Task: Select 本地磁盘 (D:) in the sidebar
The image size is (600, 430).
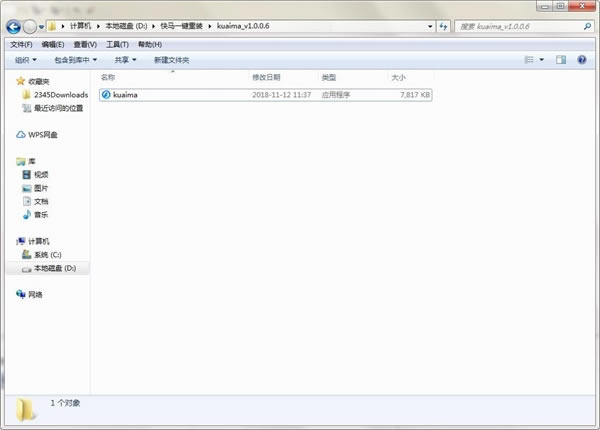Action: point(55,268)
